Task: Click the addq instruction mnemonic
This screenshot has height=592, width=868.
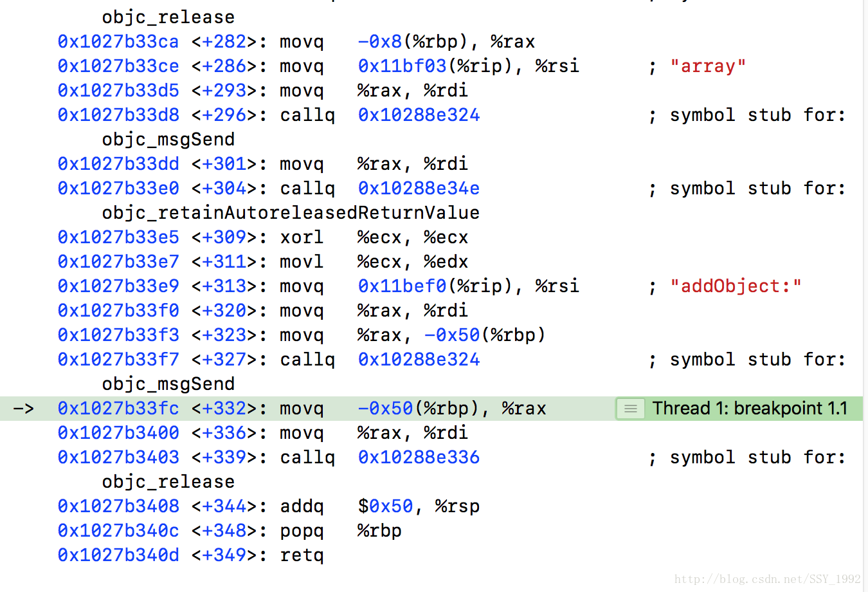Action: 302,506
